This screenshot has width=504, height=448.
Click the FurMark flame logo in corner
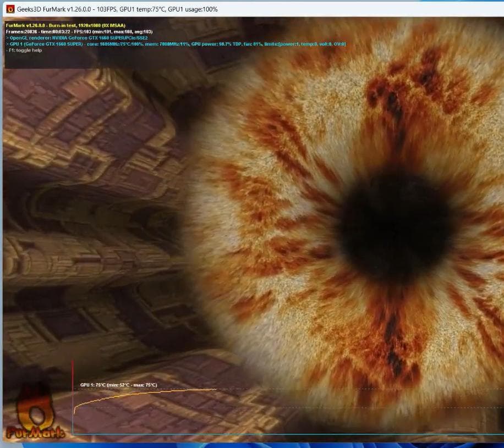coord(34,407)
